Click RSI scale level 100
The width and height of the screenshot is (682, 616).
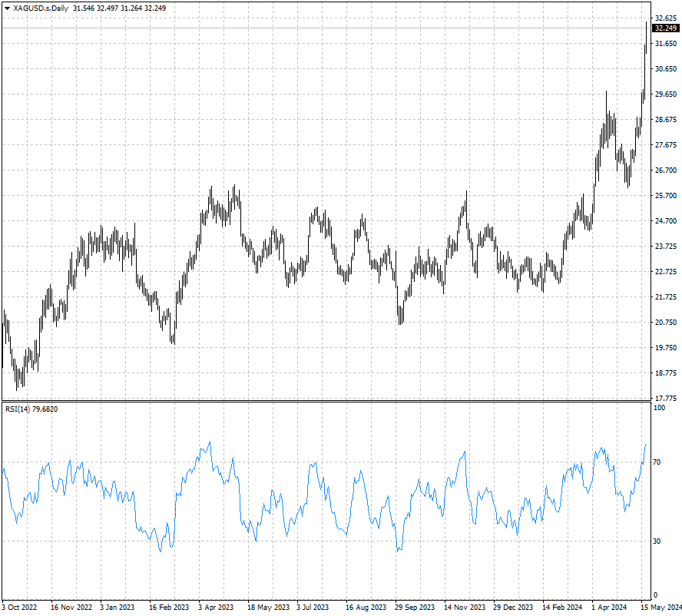660,408
